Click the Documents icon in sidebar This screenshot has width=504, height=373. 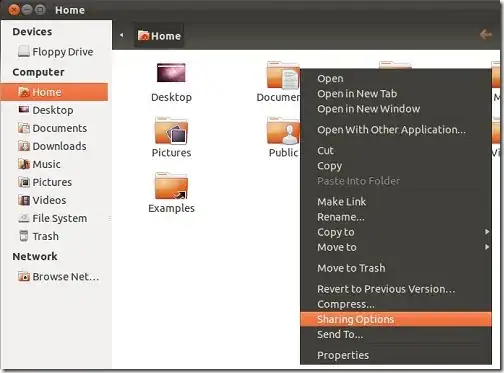click(x=24, y=128)
